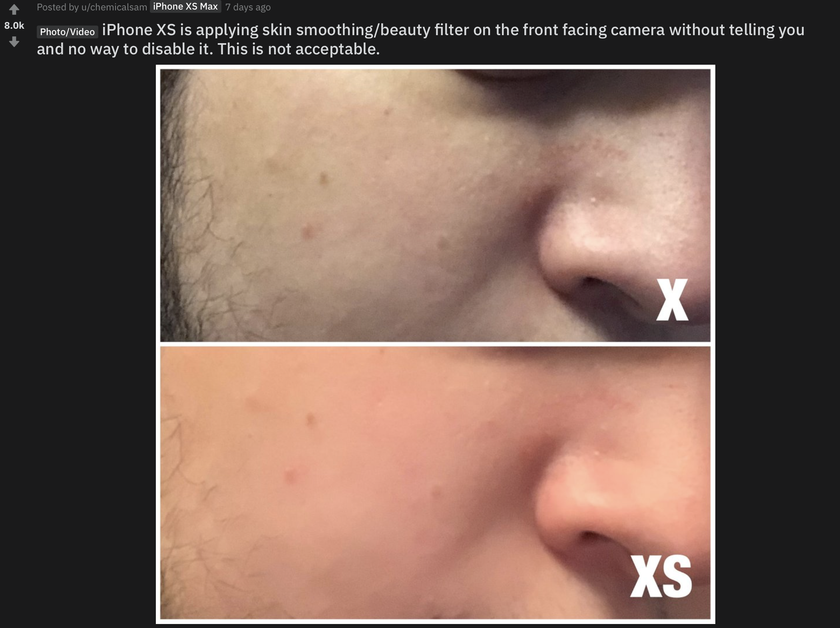Select the Photo/Video flair tag
840x628 pixels.
[66, 31]
